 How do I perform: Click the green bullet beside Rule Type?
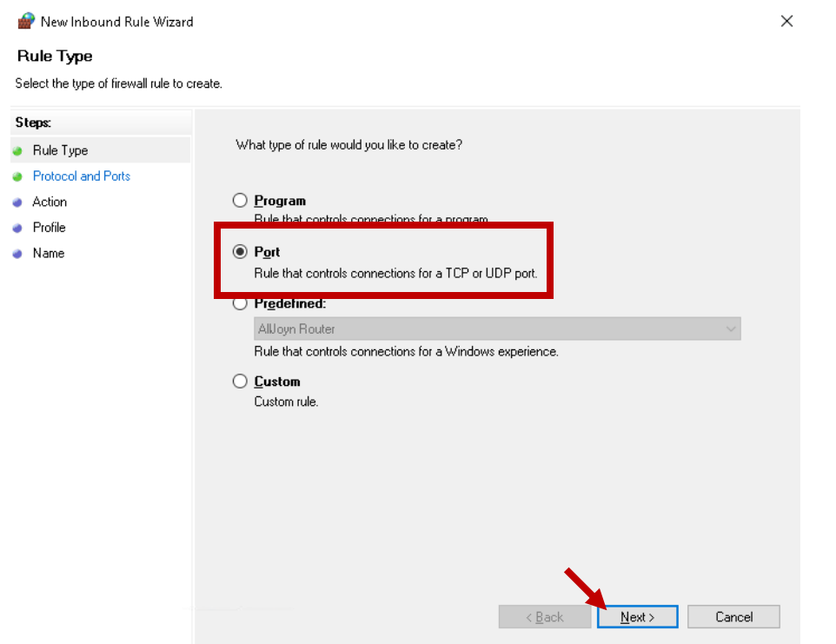(17, 151)
